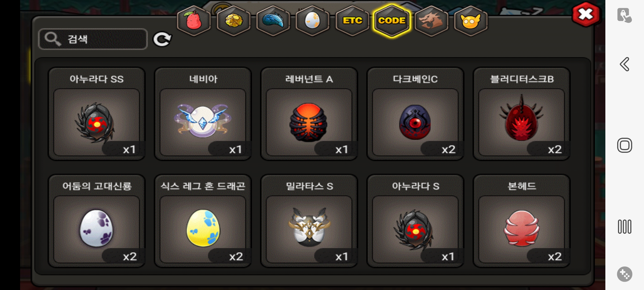Choose the 블러디터스크B spiked egg

pos(522,114)
